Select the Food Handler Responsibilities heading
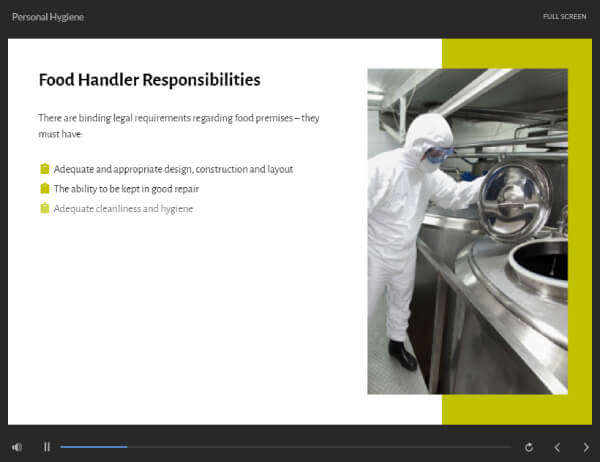600x462 pixels. point(150,80)
